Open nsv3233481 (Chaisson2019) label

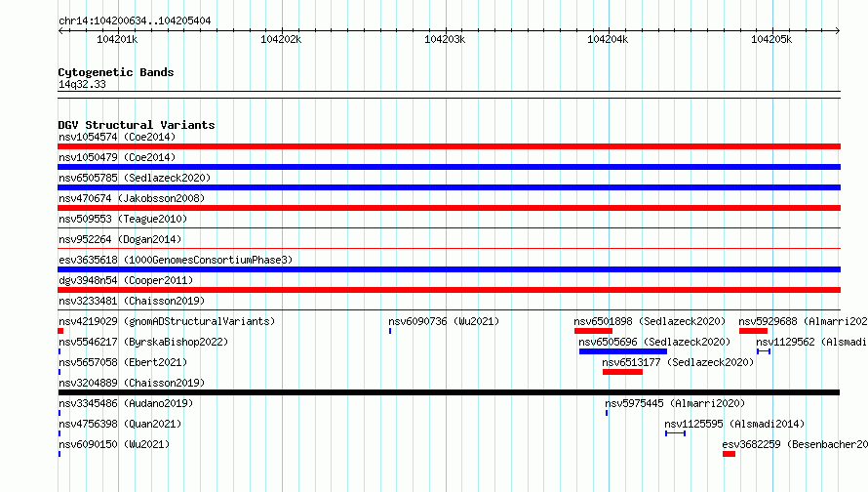[x=132, y=301]
